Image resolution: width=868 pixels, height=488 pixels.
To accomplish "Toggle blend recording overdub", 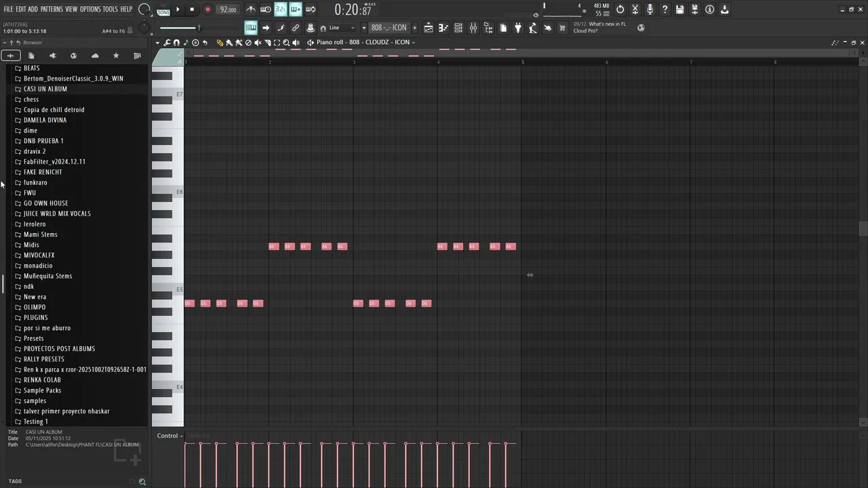I will click(296, 9).
